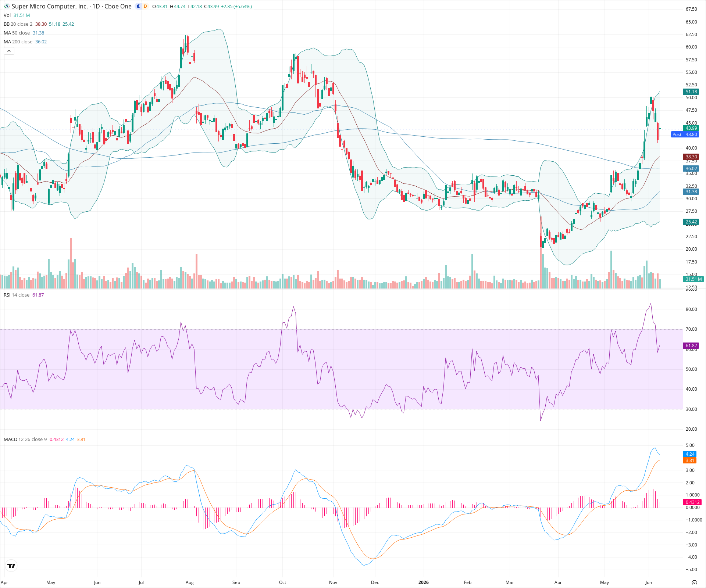Click the Aug label on time axis
This screenshot has height=588, width=706.
click(x=189, y=582)
